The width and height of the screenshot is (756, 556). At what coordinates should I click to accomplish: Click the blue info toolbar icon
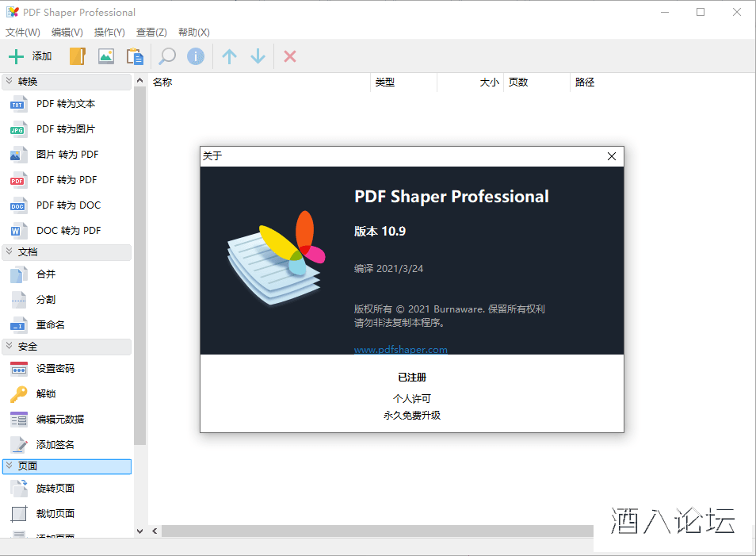196,56
